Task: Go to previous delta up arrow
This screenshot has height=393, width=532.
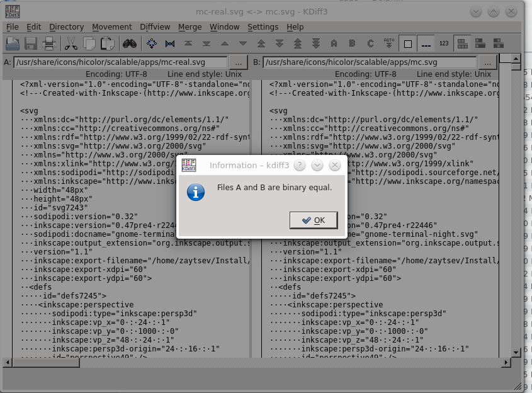Action: pos(225,43)
